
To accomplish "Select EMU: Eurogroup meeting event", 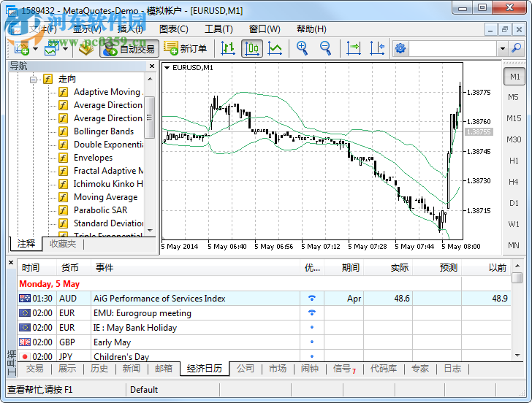I will pyautogui.click(x=142, y=313).
